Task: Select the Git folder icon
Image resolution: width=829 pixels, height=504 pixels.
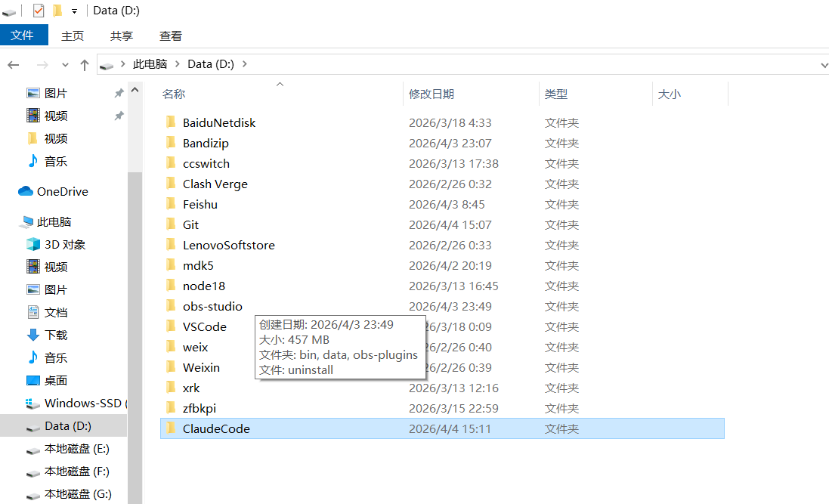Action: tap(171, 224)
